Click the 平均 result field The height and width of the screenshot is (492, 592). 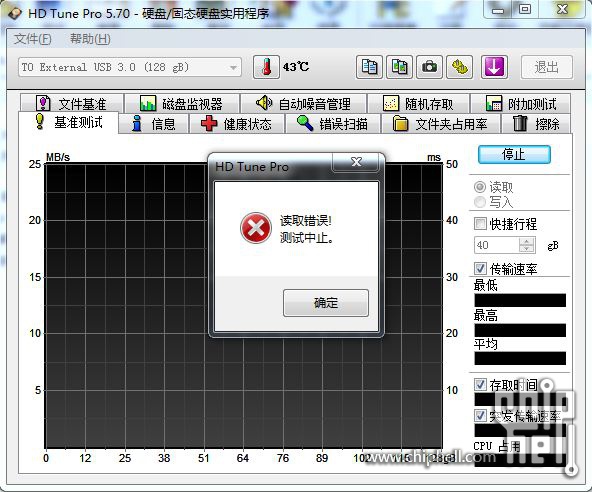520,359
